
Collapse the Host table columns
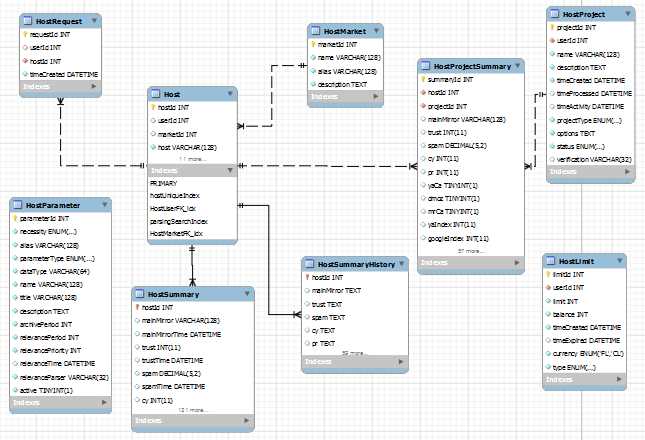(x=230, y=94)
